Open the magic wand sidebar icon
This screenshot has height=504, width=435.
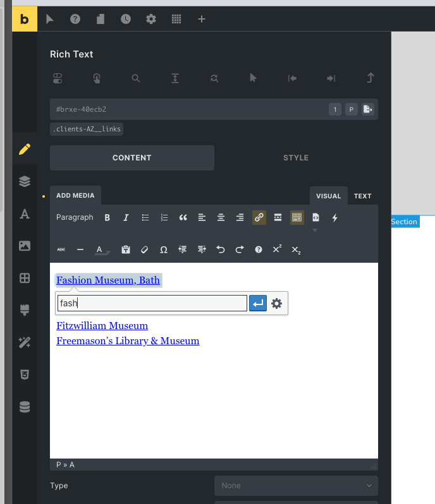tap(25, 342)
